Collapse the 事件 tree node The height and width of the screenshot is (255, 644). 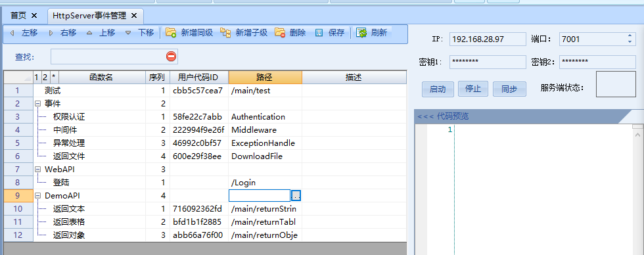[38, 104]
